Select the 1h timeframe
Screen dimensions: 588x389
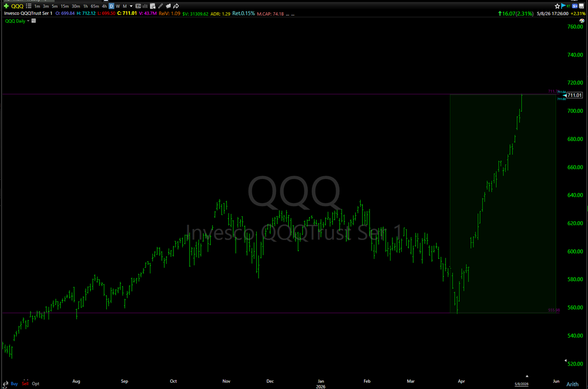[x=85, y=6]
